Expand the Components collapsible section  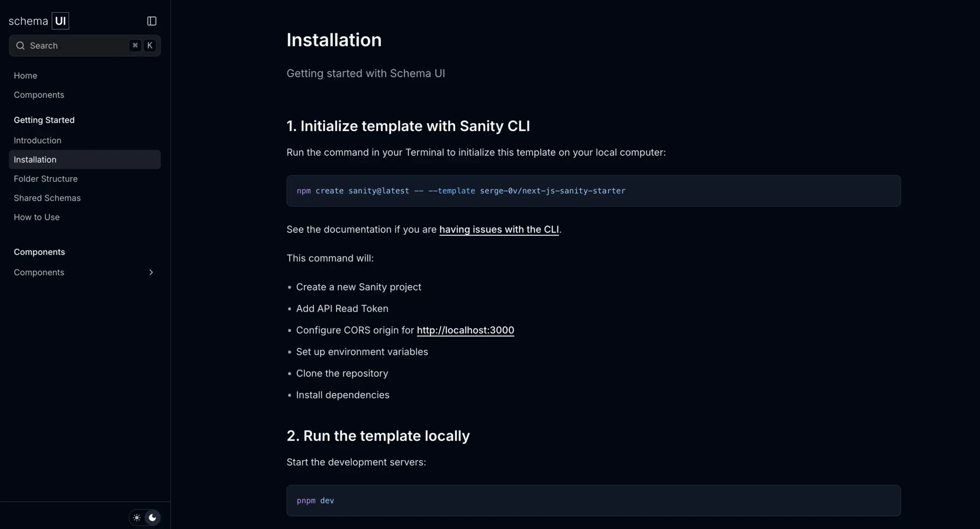[x=85, y=272]
